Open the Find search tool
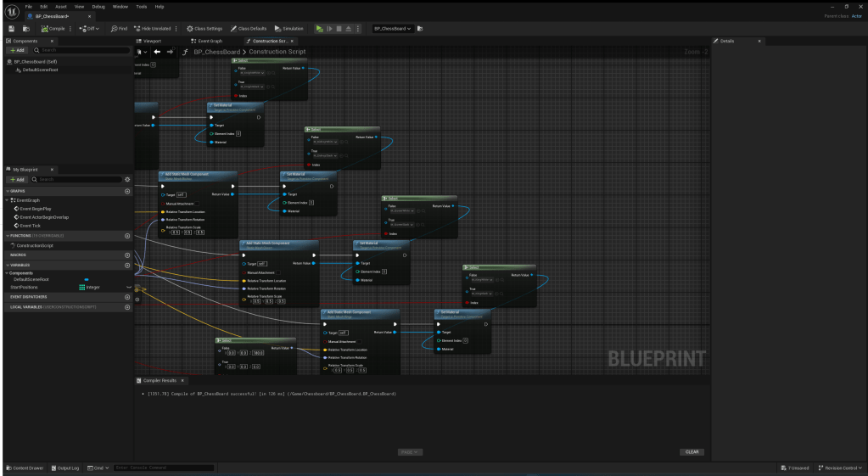Screen dimensions: 868x476 [119, 28]
